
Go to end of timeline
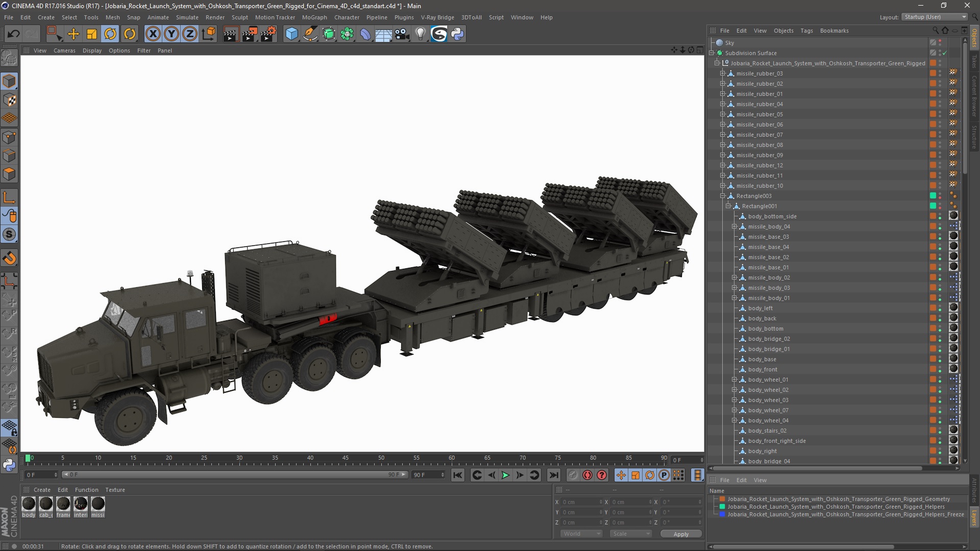coord(554,475)
